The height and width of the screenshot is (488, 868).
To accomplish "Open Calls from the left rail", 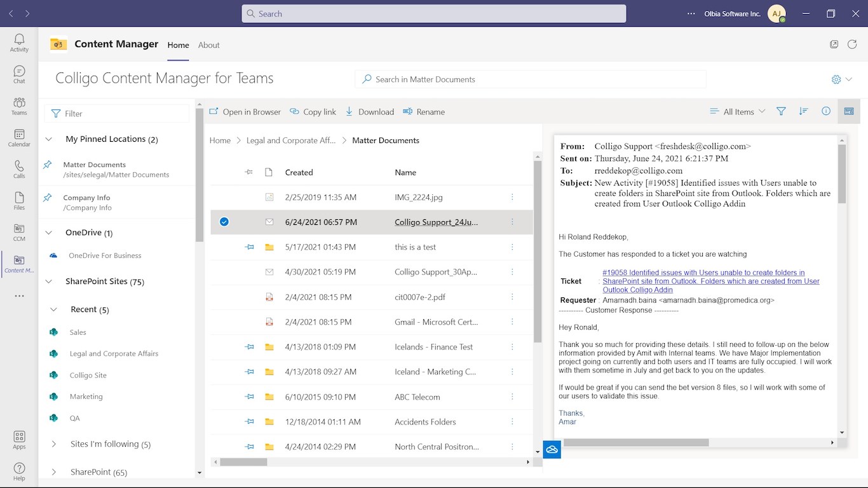I will (x=19, y=170).
